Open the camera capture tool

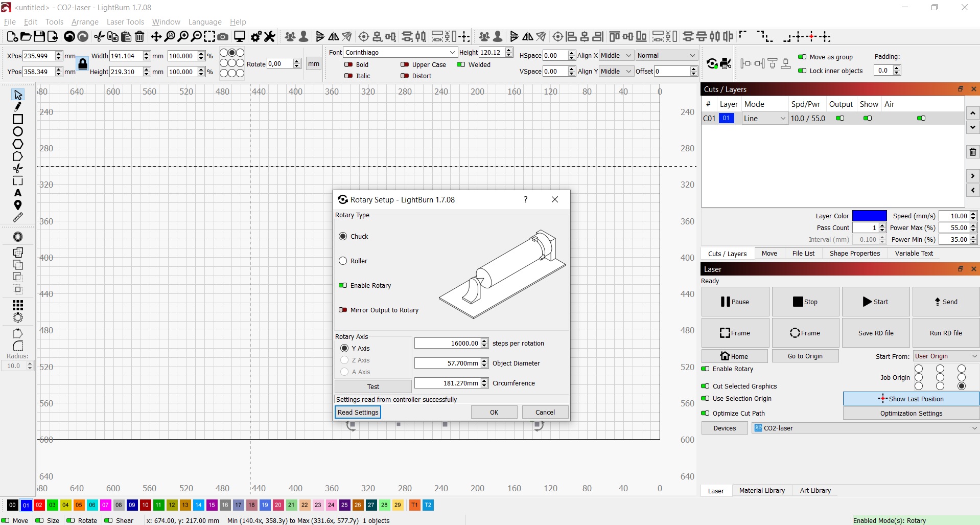click(x=223, y=37)
